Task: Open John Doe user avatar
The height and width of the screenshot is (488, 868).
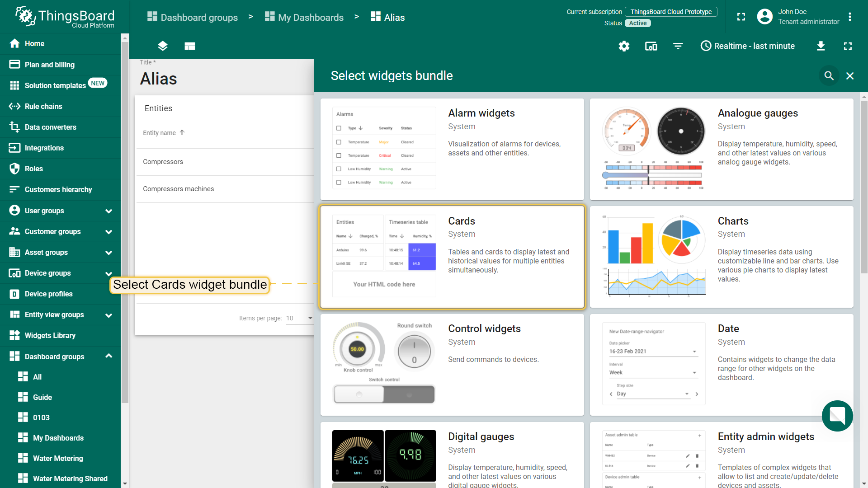Action: point(764,17)
